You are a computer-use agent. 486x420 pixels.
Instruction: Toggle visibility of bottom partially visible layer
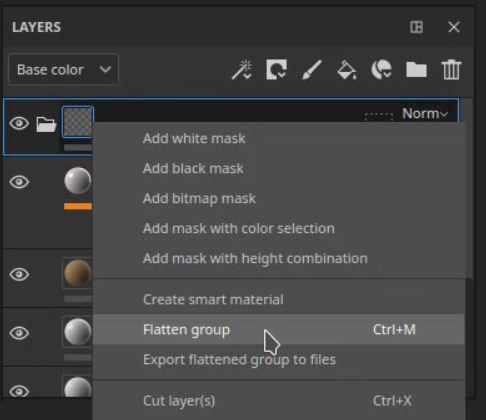click(19, 391)
